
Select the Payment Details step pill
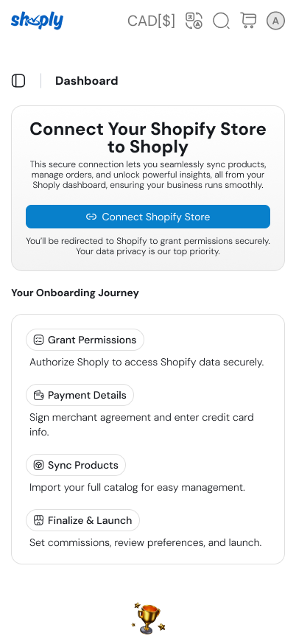pyautogui.click(x=80, y=395)
